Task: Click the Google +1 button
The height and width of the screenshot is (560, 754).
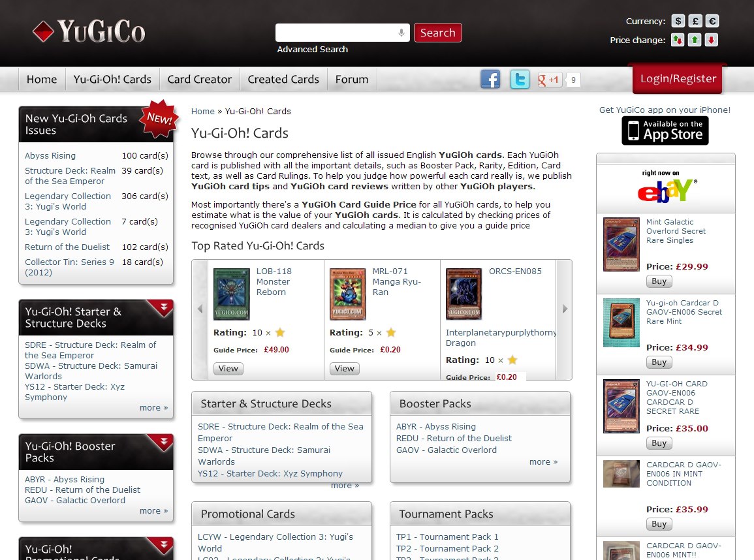Action: tap(550, 80)
